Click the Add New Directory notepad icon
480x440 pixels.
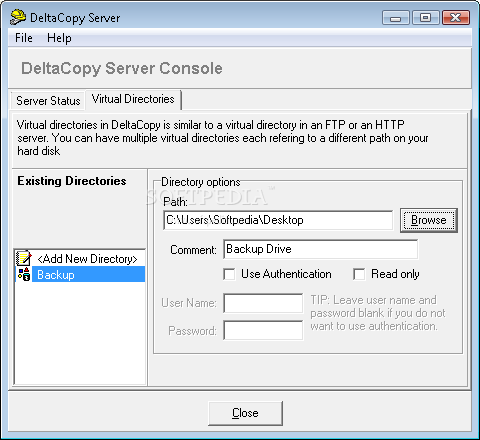(x=24, y=258)
